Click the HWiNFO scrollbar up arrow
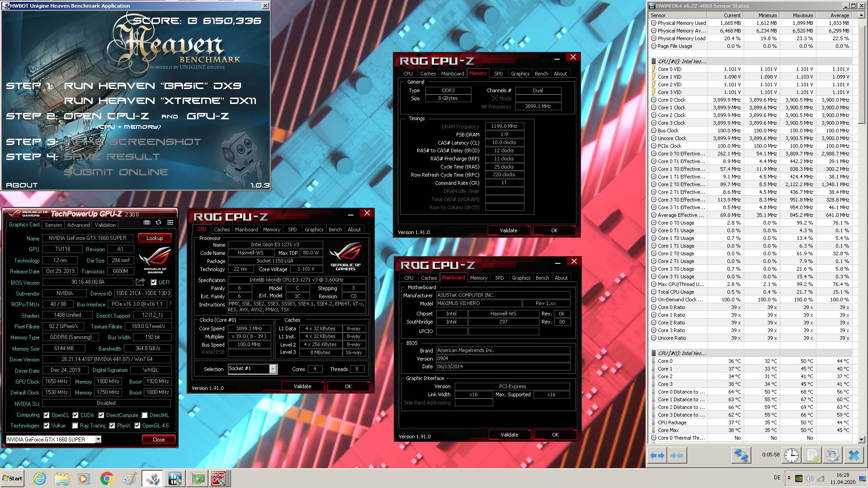The height and width of the screenshot is (488, 868). 861,15
